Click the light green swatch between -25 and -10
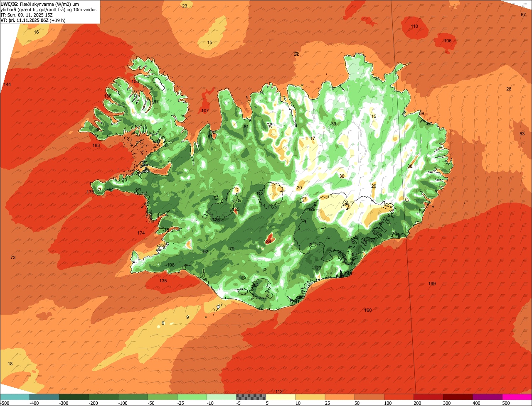This screenshot has width=532, height=406. pyautogui.click(x=192, y=397)
